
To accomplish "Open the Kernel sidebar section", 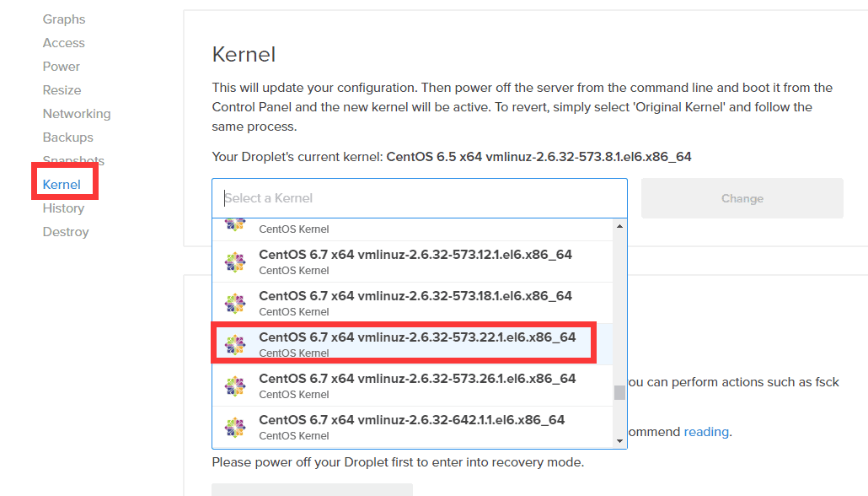I will [x=62, y=185].
